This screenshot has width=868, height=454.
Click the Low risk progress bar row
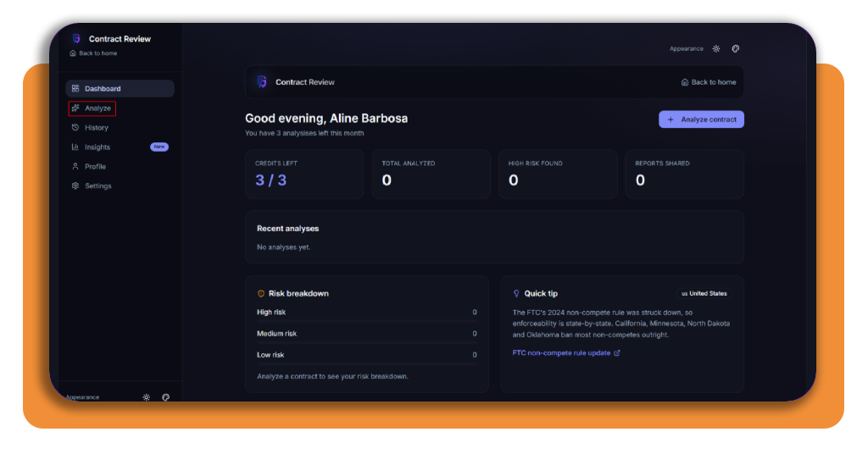pos(366,357)
